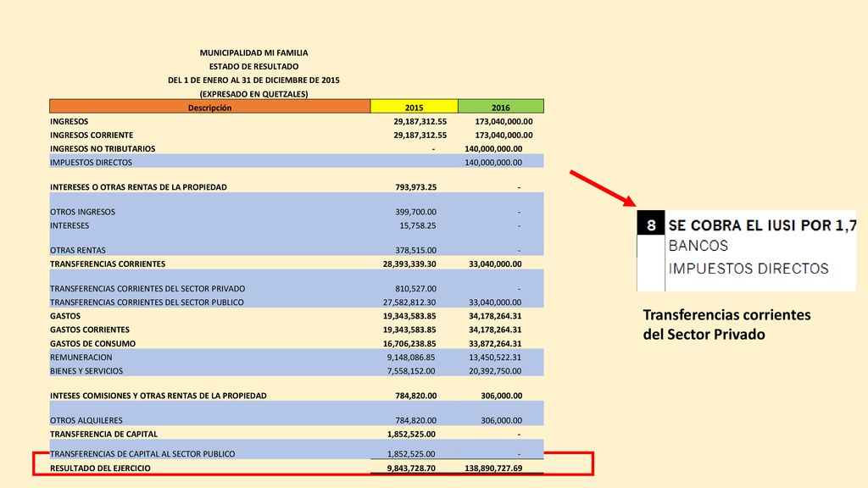Click "TRANSFERENCIAS CORRIENTES DEL SECTOR PRIVADO" table row

click(297, 289)
